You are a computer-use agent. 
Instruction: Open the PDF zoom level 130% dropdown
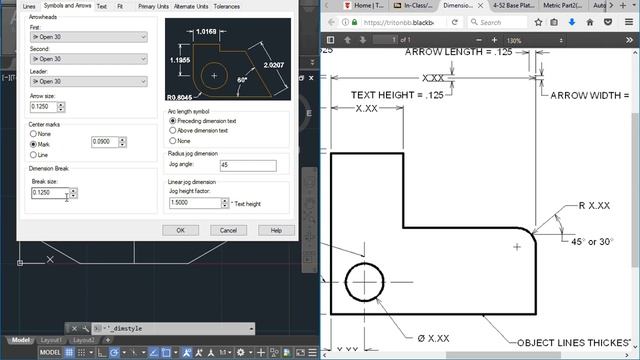click(535, 40)
